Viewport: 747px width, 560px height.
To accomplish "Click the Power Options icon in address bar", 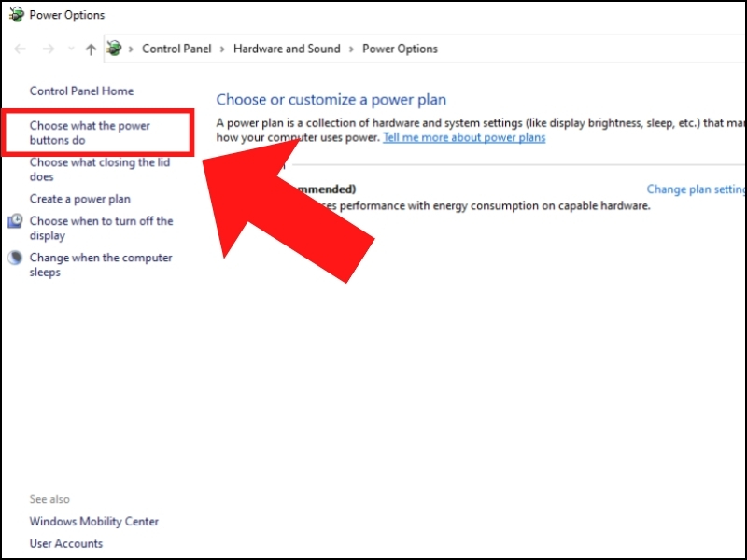I will (x=114, y=49).
